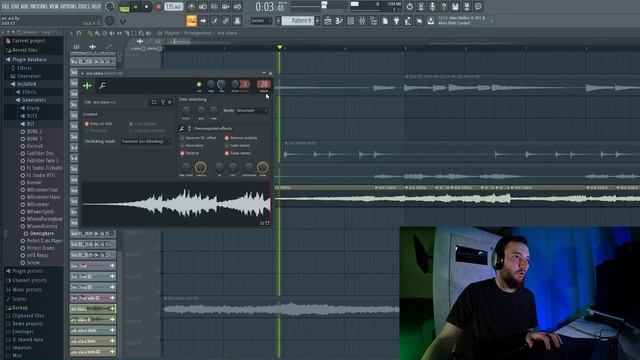Toggle pattern/song mode button

124,7
